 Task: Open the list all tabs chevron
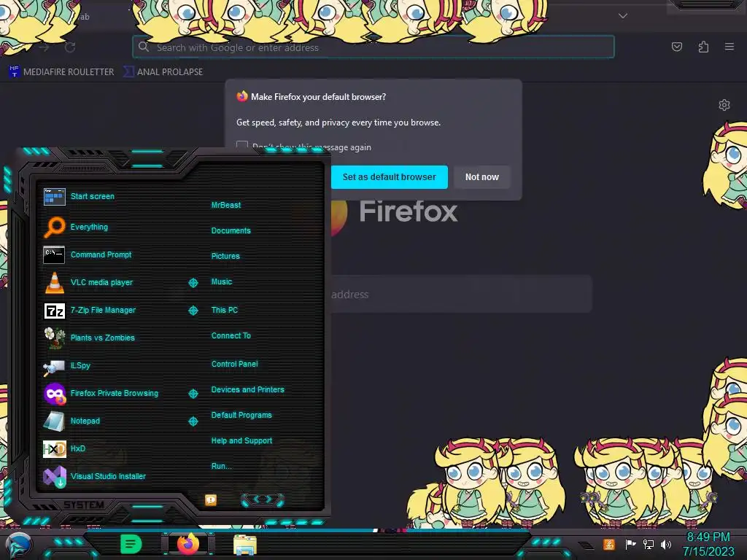click(x=623, y=16)
